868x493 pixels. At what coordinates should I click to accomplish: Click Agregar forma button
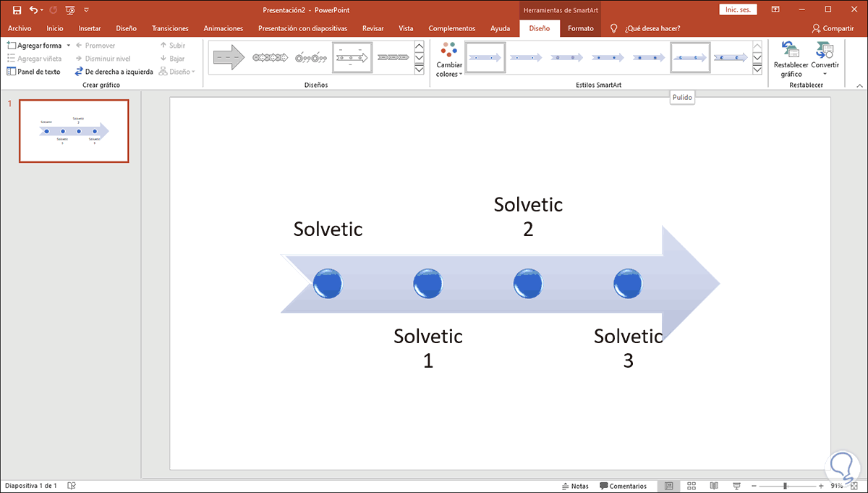(x=34, y=45)
